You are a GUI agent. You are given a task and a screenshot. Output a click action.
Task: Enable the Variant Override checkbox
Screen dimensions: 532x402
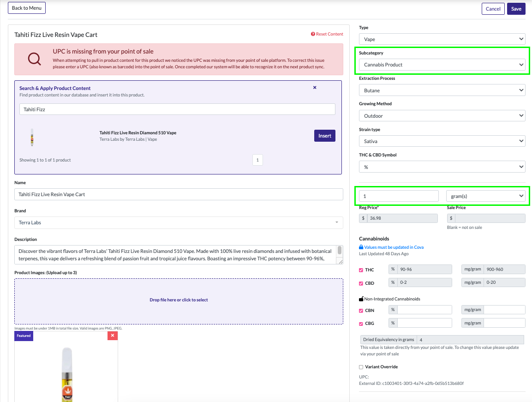(361, 367)
